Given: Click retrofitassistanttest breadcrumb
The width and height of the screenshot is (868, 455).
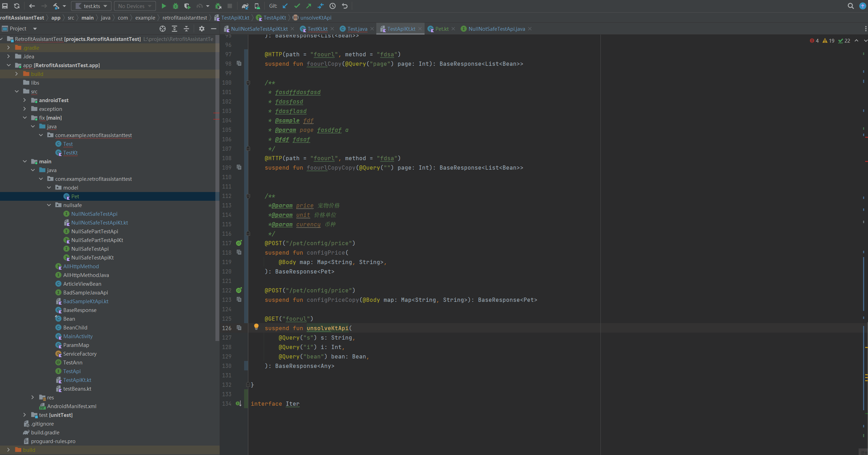Looking at the screenshot, I should pos(185,17).
